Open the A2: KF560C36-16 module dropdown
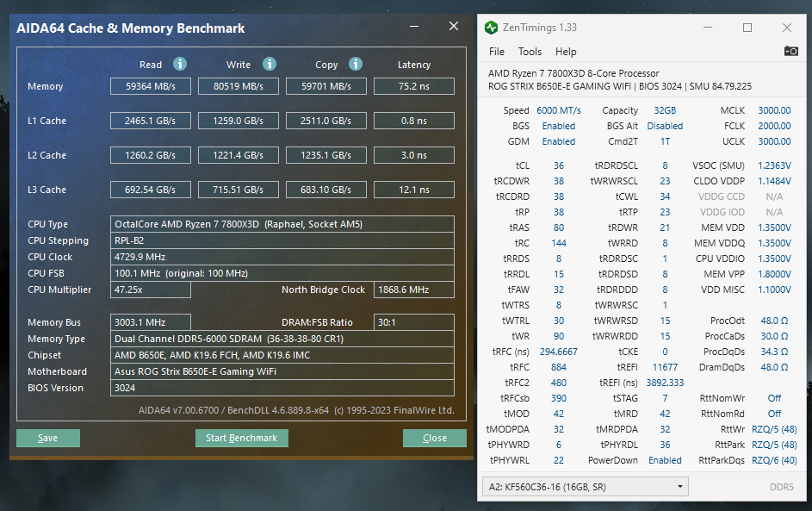Screen dimensions: 812x511 [x=586, y=487]
